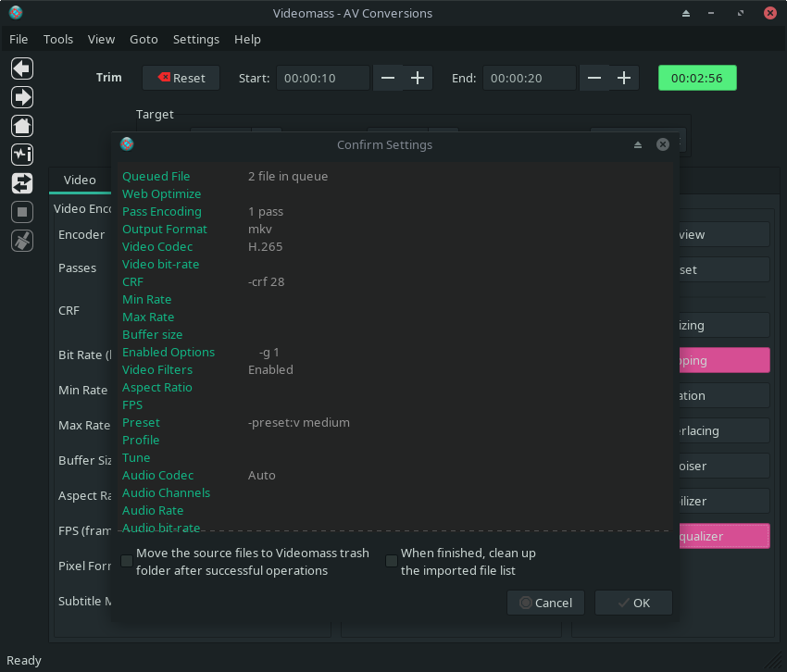This screenshot has width=787, height=672.
Task: Open the media streams info icon
Action: [22, 155]
